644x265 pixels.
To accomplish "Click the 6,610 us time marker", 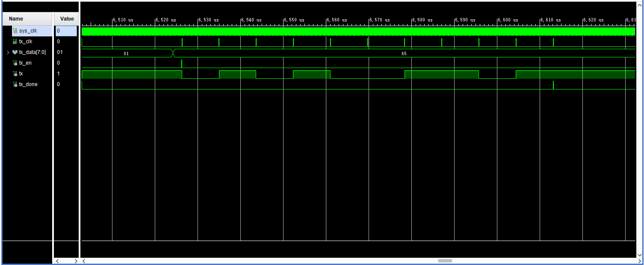I will click(x=550, y=20).
